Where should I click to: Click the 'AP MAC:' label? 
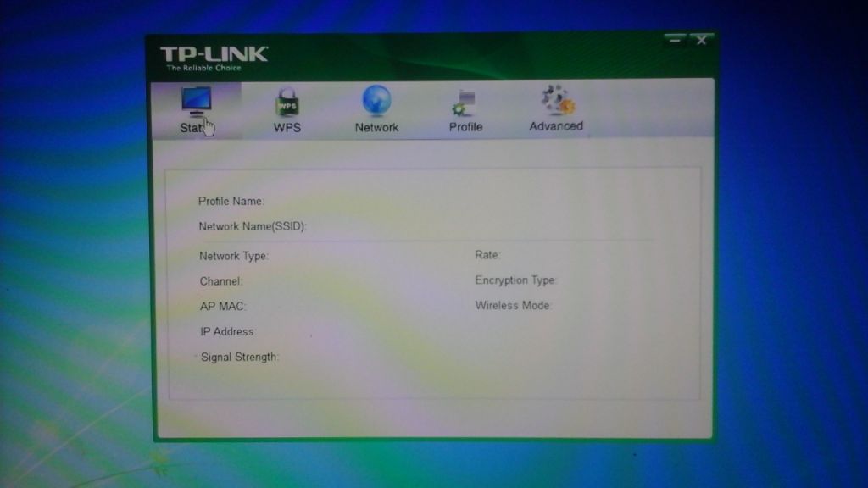coord(223,307)
